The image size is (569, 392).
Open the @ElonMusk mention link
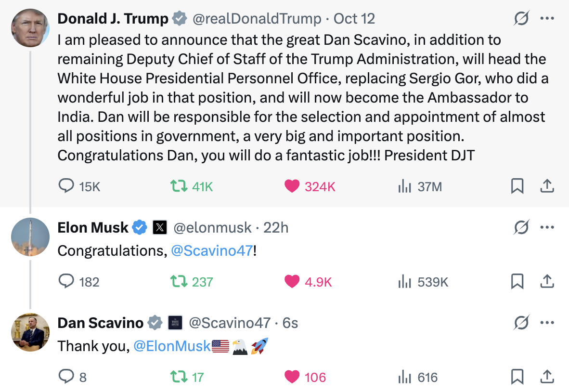(x=172, y=346)
